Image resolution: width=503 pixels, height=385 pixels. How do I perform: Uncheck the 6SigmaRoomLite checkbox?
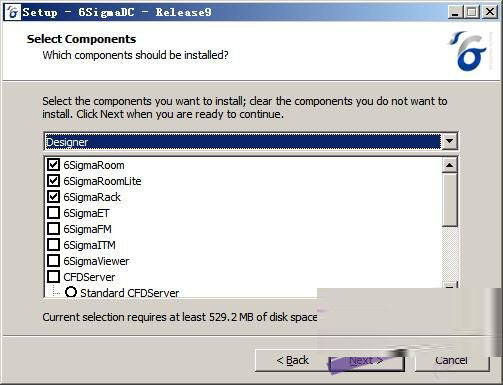pos(54,181)
